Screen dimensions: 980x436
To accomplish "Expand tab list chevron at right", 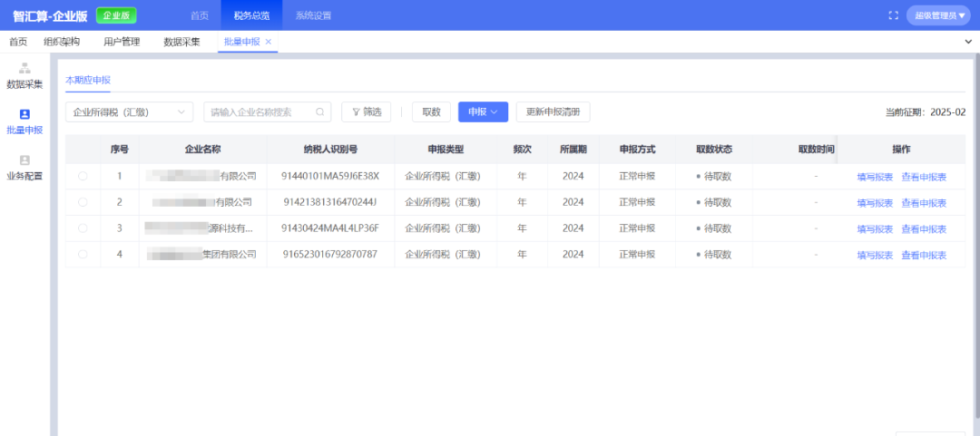I will pyautogui.click(x=969, y=42).
